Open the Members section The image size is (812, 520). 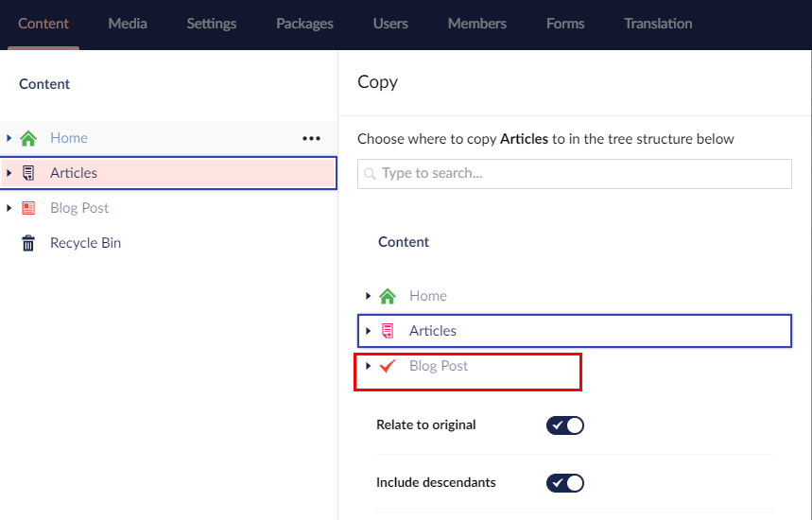(477, 24)
